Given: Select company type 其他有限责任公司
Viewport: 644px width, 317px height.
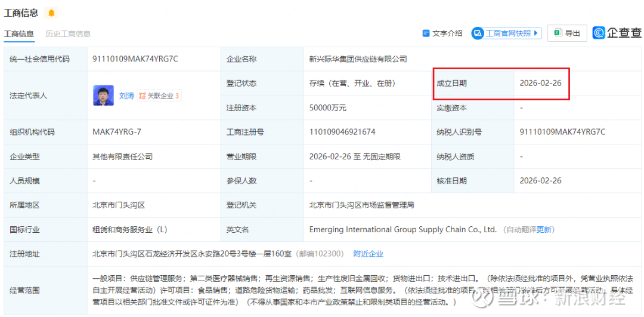Looking at the screenshot, I should point(123,156).
